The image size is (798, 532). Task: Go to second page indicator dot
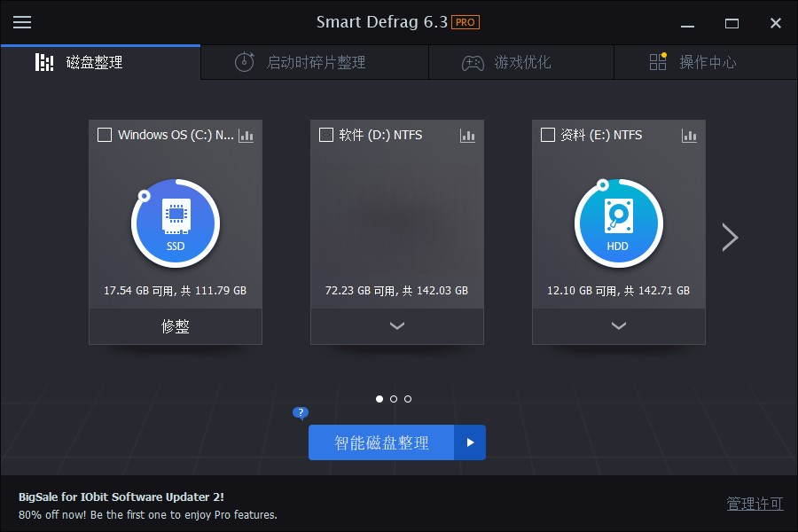click(x=394, y=399)
